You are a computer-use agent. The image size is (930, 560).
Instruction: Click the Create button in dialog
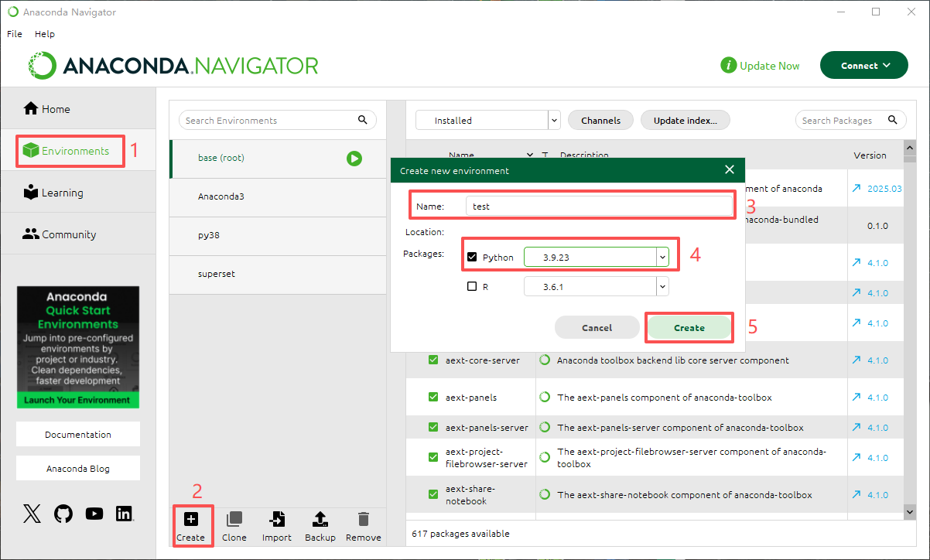[x=689, y=327]
